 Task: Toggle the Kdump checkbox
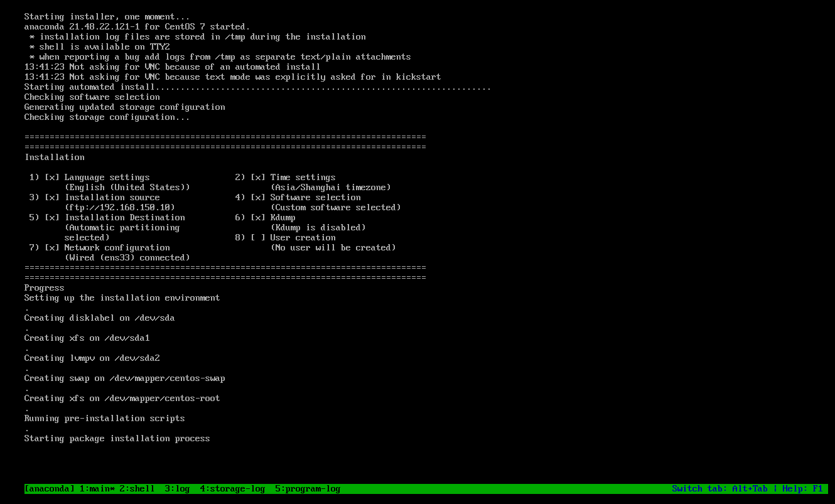tap(258, 218)
